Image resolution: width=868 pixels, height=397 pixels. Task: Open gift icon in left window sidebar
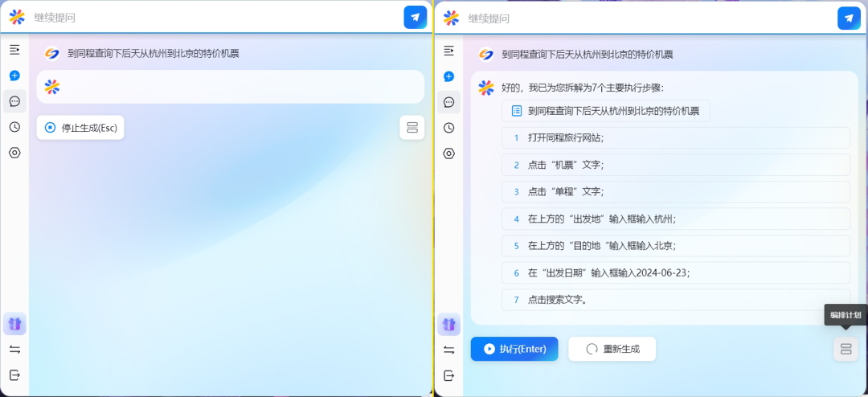pyautogui.click(x=14, y=323)
